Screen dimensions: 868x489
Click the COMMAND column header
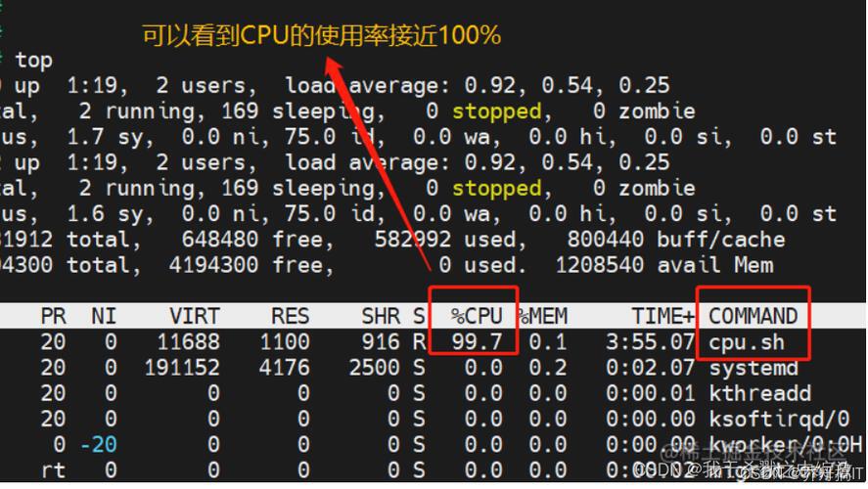pos(753,316)
